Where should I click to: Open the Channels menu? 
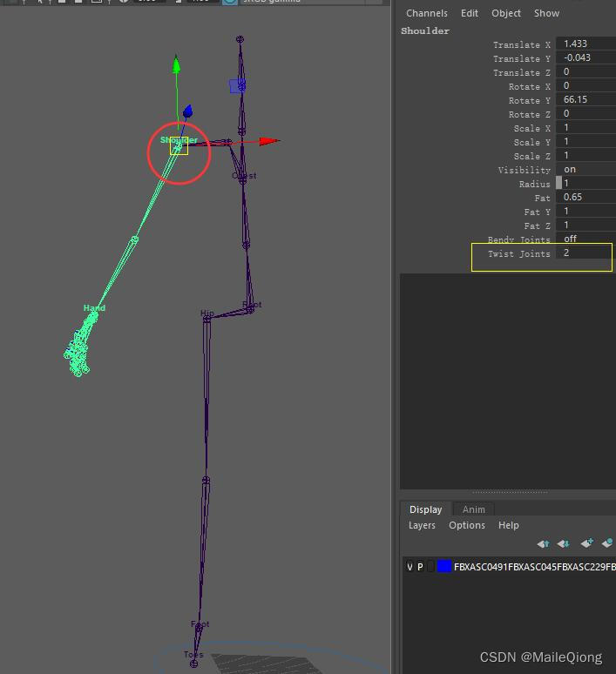pos(427,13)
